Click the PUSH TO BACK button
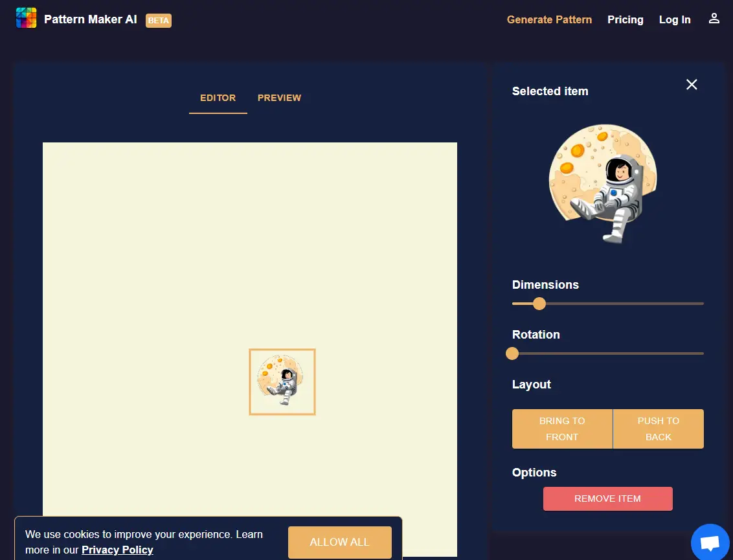This screenshot has width=733, height=560. (658, 429)
